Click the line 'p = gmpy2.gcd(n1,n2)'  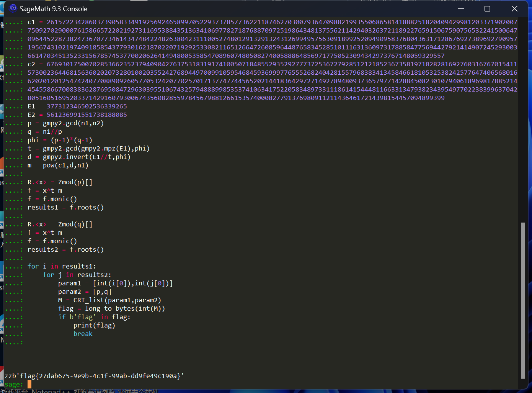(x=65, y=123)
